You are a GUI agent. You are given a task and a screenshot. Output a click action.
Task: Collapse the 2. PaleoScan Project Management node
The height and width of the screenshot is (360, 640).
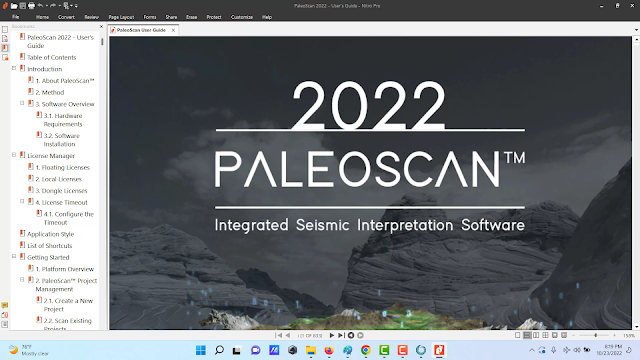click(x=22, y=280)
